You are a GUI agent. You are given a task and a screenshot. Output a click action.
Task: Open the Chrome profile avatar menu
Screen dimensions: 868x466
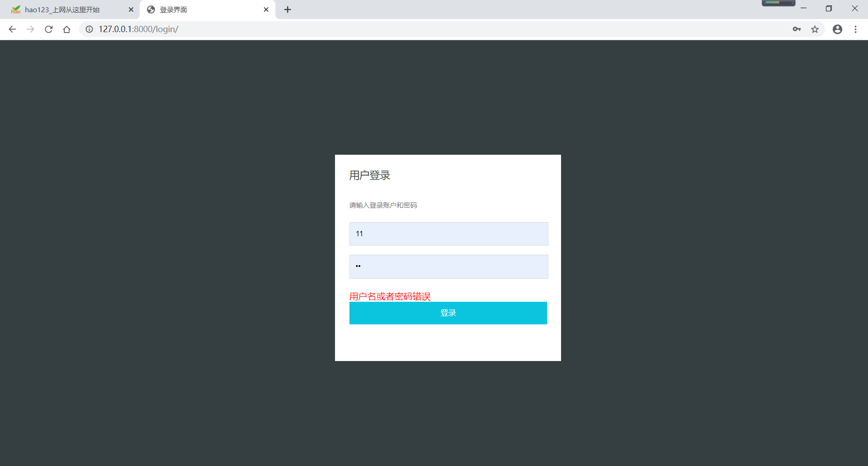[x=837, y=29]
